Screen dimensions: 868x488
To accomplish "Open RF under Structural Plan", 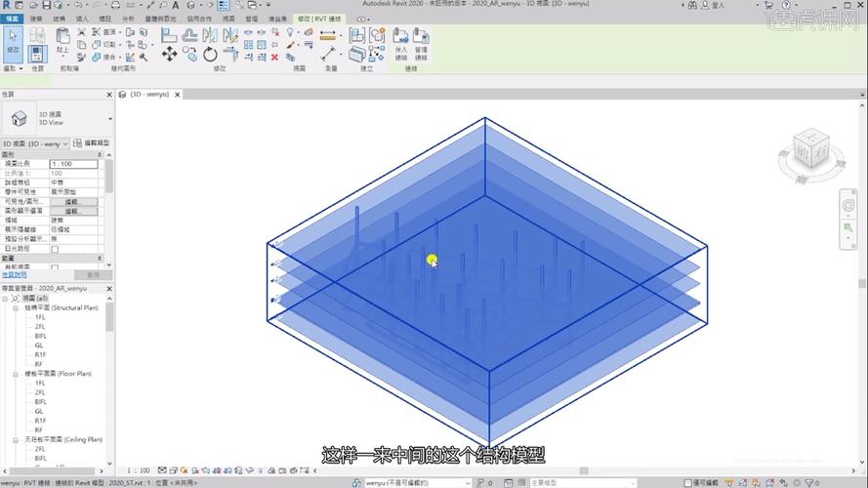I will [38, 365].
